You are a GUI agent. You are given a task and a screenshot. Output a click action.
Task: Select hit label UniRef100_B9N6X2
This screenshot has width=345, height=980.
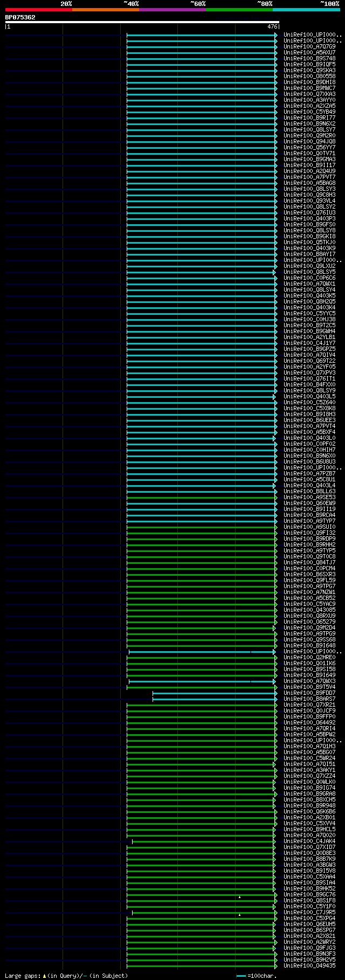(309, 124)
